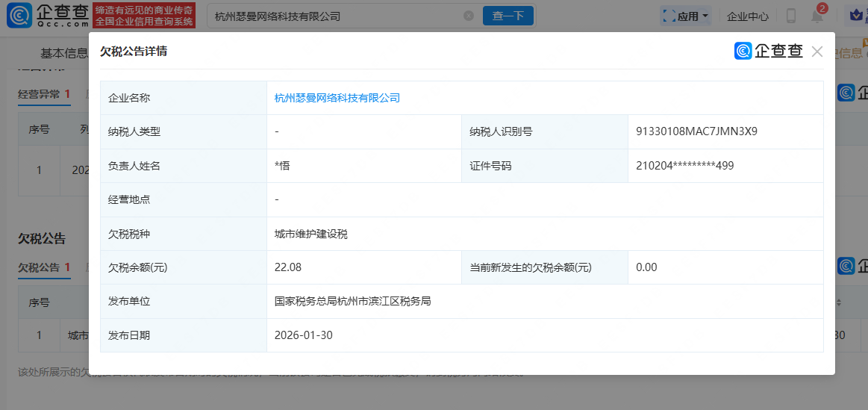Screen dimensions: 868x410
Task: Select the 基本信息 tab
Action: pos(63,53)
